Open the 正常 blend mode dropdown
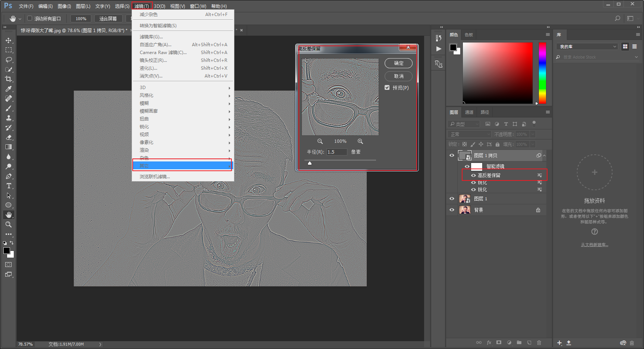Image resolution: width=644 pixels, height=349 pixels. [x=470, y=134]
